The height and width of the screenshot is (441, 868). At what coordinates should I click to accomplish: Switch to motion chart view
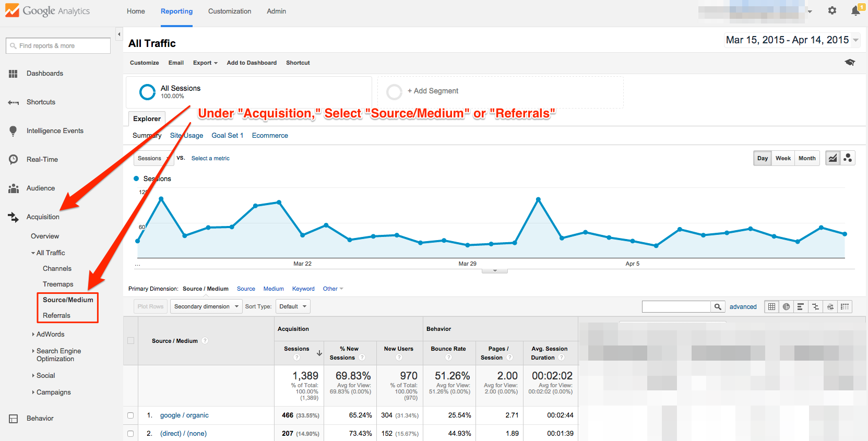coord(847,158)
